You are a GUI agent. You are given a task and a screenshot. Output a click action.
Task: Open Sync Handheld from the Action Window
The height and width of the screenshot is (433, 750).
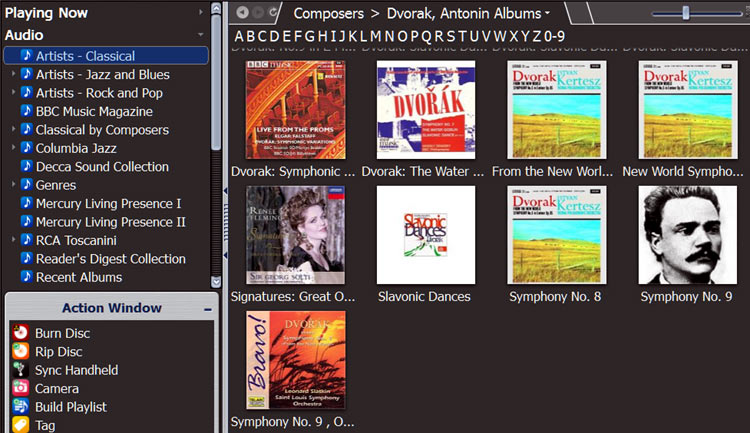point(20,370)
